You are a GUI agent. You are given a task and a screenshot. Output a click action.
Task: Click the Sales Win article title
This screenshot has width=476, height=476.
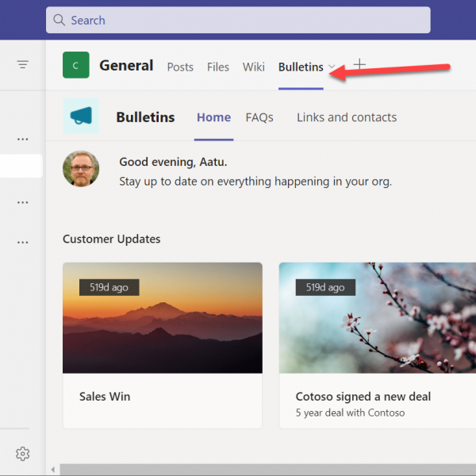[105, 397]
